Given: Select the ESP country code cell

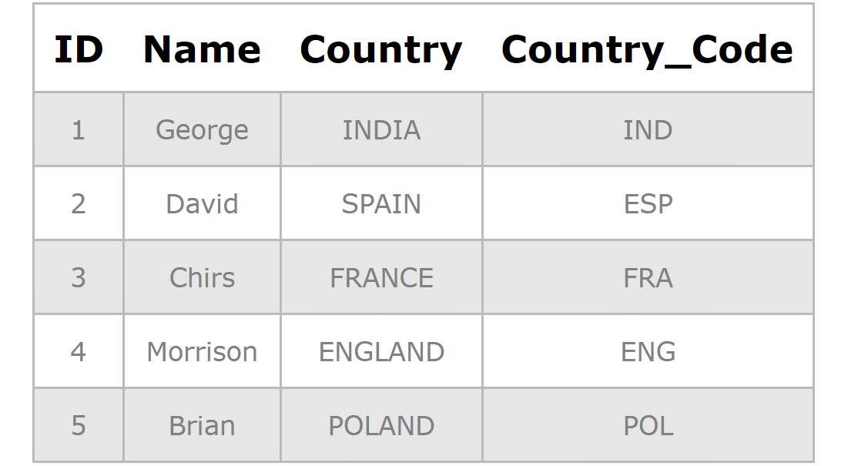Looking at the screenshot, I should [x=647, y=203].
